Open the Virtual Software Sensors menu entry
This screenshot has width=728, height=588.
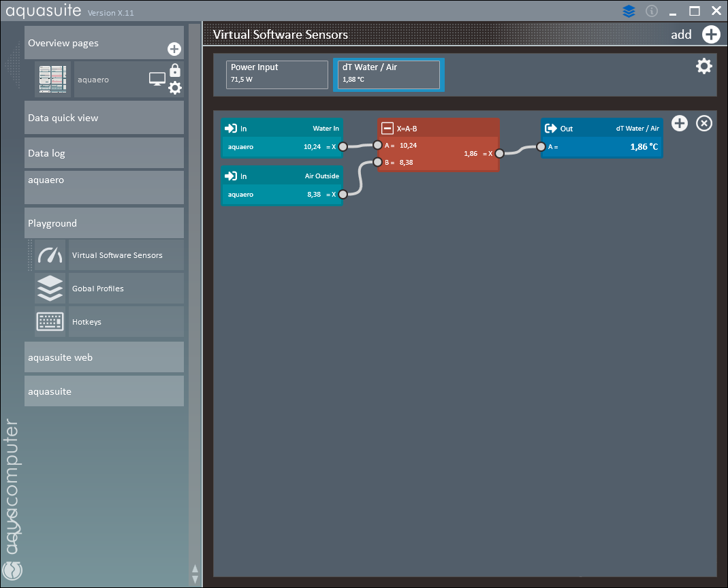(x=126, y=255)
